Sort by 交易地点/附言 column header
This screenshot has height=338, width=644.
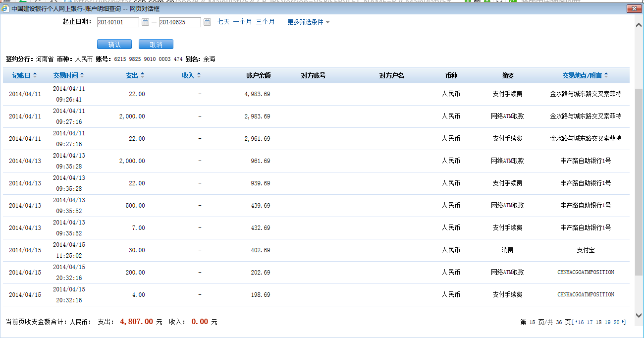pyautogui.click(x=585, y=75)
